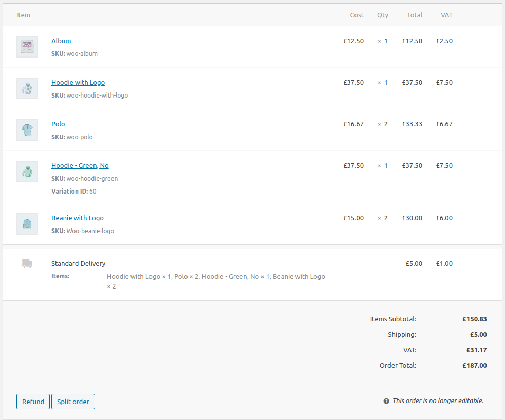Screen dimensions: 505x420
Task: Open the Hoodie - Green, No link
Action: tap(80, 165)
